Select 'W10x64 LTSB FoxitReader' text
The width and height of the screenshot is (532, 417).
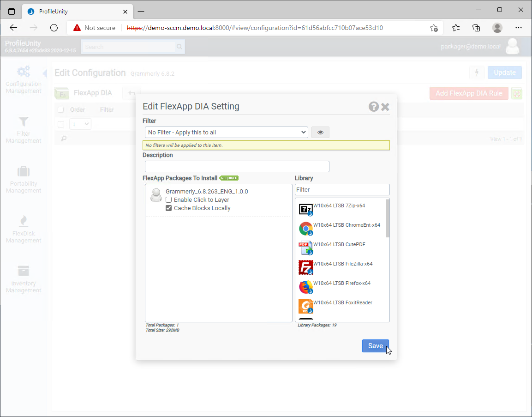tap(343, 302)
